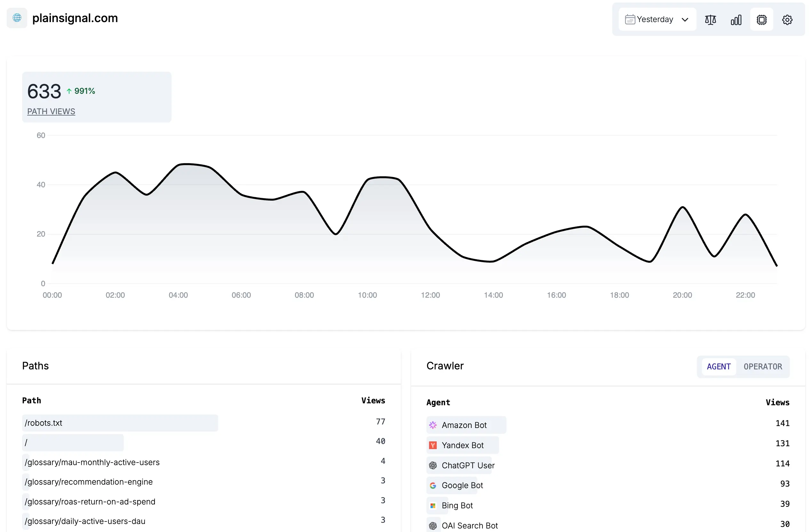Open the bar chart view icon
812x532 pixels.
[x=736, y=20]
